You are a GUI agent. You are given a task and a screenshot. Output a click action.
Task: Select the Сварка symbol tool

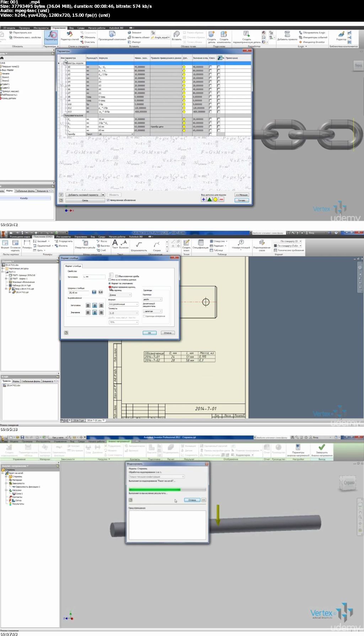156,246
